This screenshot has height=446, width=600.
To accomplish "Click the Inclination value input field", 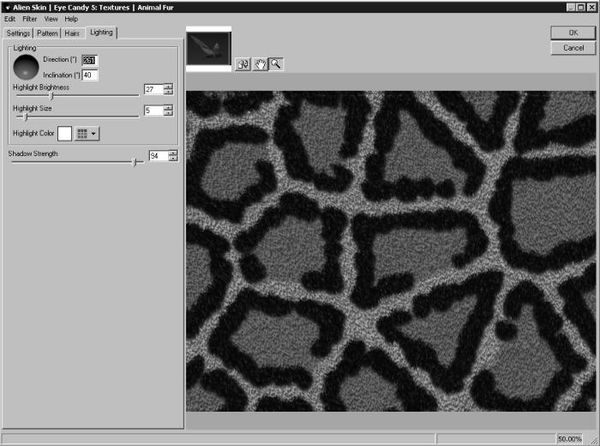I will pos(89,75).
